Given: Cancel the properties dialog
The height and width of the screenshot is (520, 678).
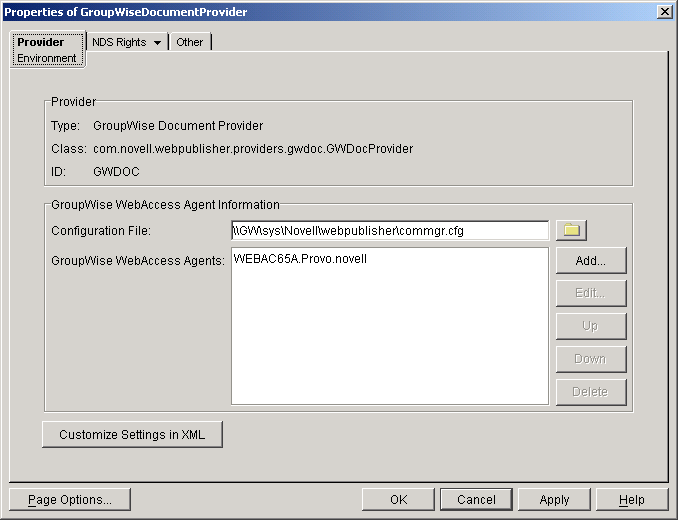Looking at the screenshot, I should tap(476, 500).
